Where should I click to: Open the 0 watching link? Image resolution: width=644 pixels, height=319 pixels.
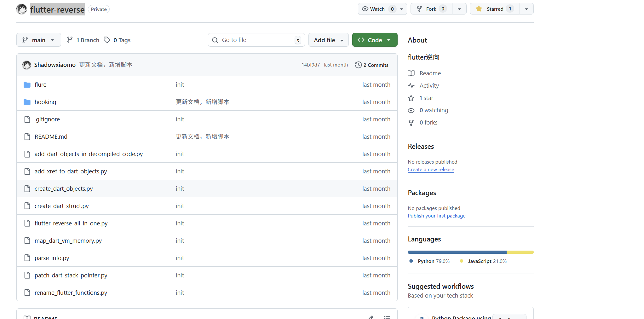[x=434, y=110]
